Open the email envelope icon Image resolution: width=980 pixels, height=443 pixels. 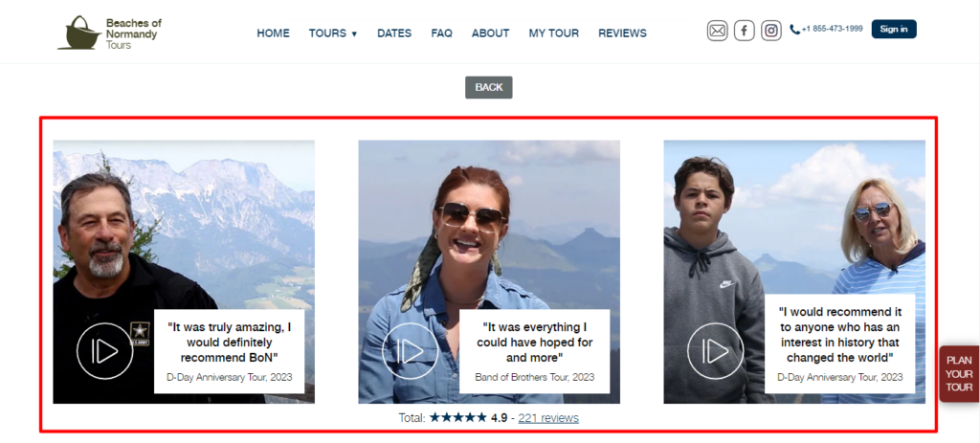(717, 31)
